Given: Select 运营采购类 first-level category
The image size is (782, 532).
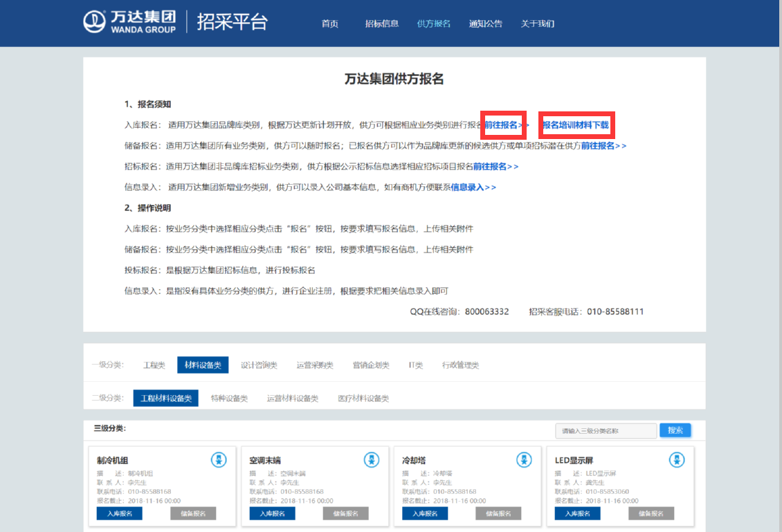Looking at the screenshot, I should tap(315, 365).
